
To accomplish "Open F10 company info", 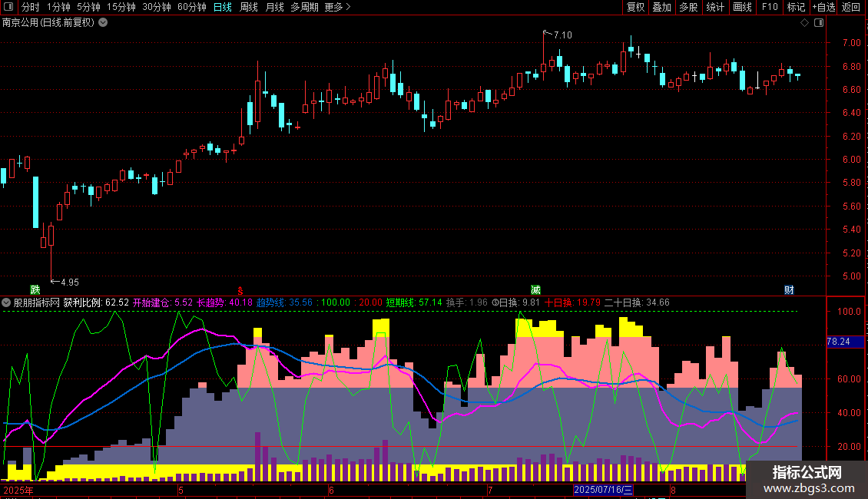I will [770, 7].
